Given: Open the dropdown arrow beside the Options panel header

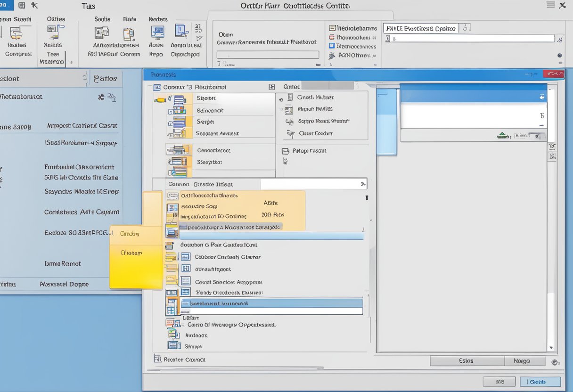Looking at the screenshot, I should pyautogui.click(x=85, y=79).
